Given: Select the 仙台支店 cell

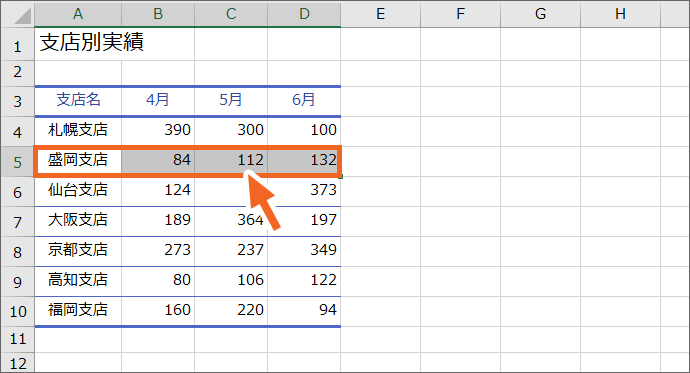Looking at the screenshot, I should click(78, 191).
